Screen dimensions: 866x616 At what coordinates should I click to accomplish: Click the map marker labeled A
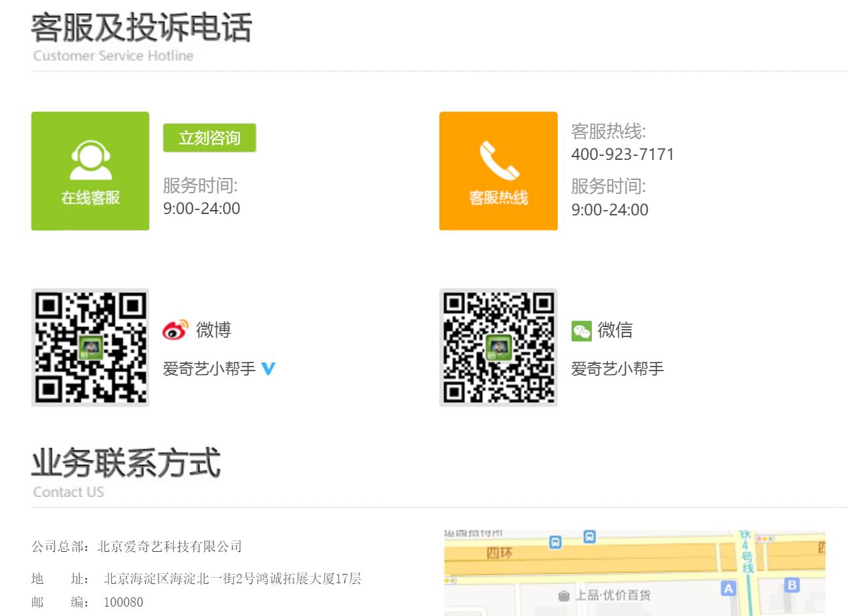728,589
